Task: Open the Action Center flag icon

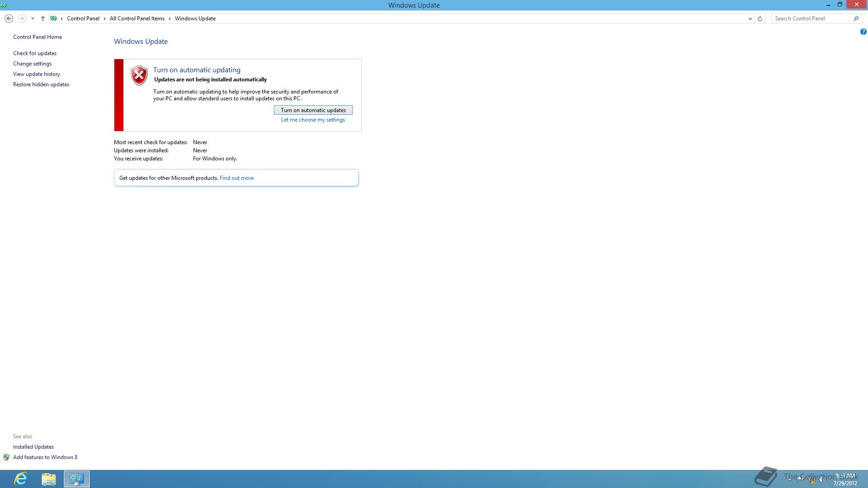Action: point(800,479)
